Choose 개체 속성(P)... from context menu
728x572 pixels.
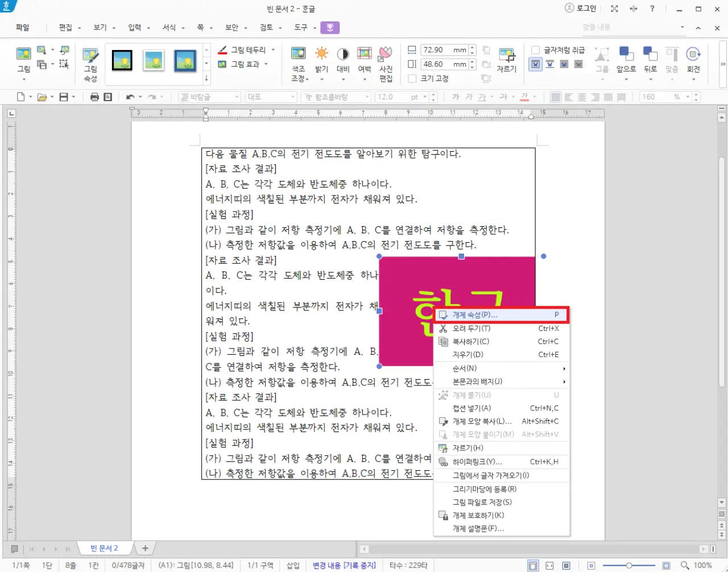tap(502, 315)
